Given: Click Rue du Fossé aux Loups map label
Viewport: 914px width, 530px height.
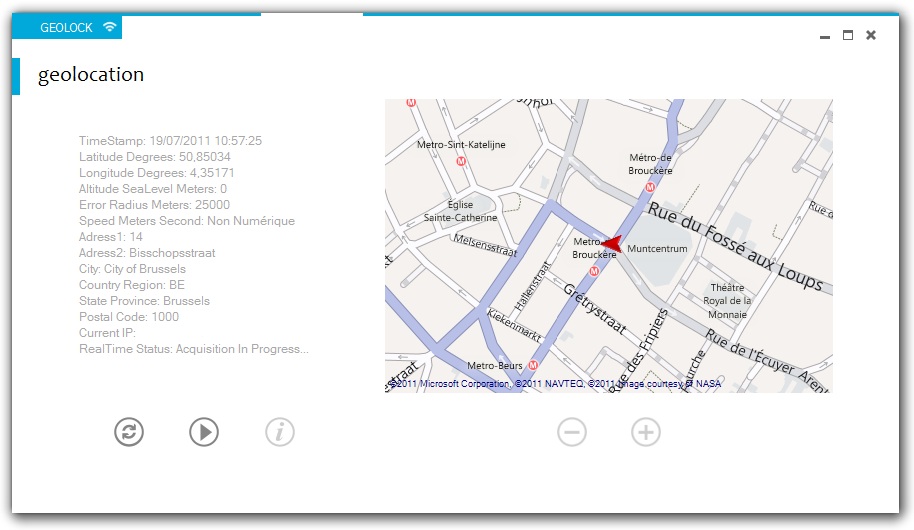Looking at the screenshot, I should tap(736, 245).
